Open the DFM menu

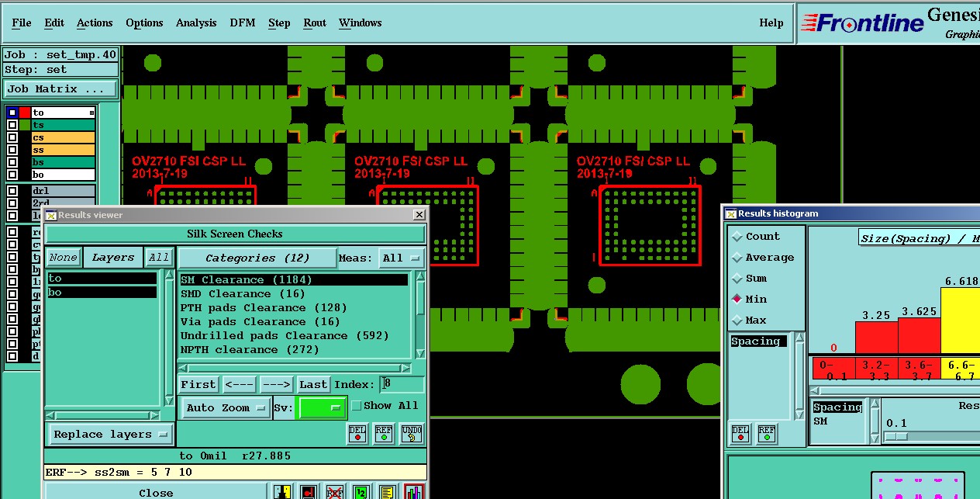[242, 23]
